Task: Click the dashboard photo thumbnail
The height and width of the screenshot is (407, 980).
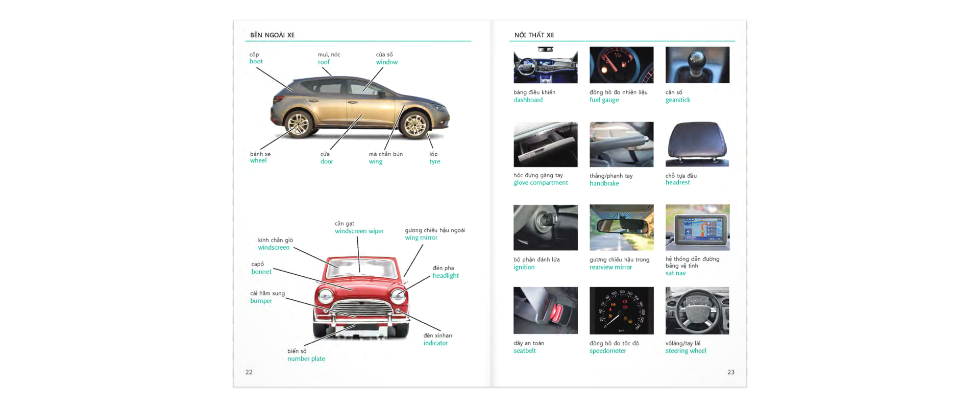Action: pos(545,65)
